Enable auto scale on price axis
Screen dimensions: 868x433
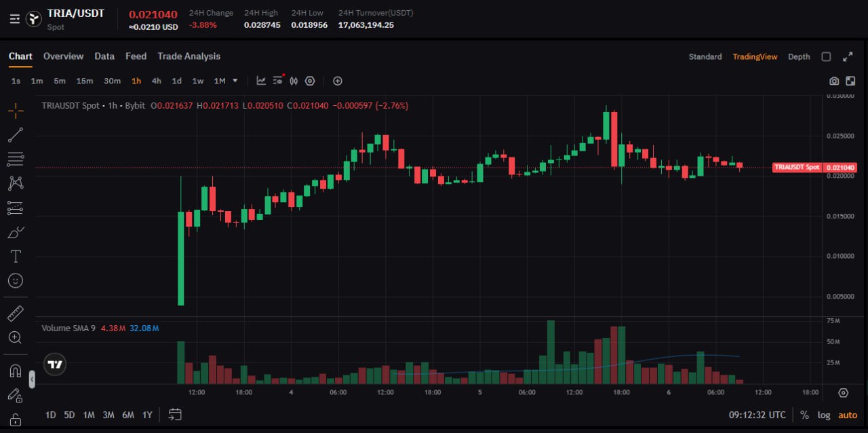coord(848,415)
